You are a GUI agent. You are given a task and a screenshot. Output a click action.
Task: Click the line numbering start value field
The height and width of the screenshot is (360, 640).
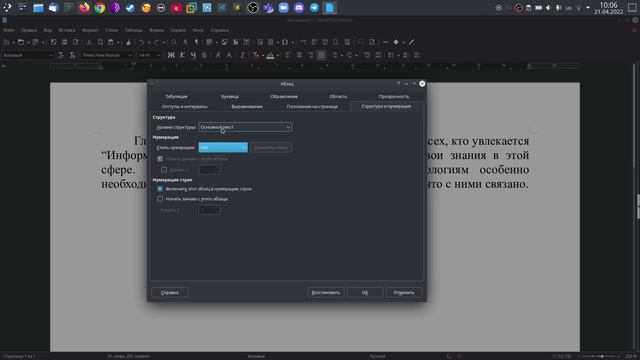click(209, 210)
